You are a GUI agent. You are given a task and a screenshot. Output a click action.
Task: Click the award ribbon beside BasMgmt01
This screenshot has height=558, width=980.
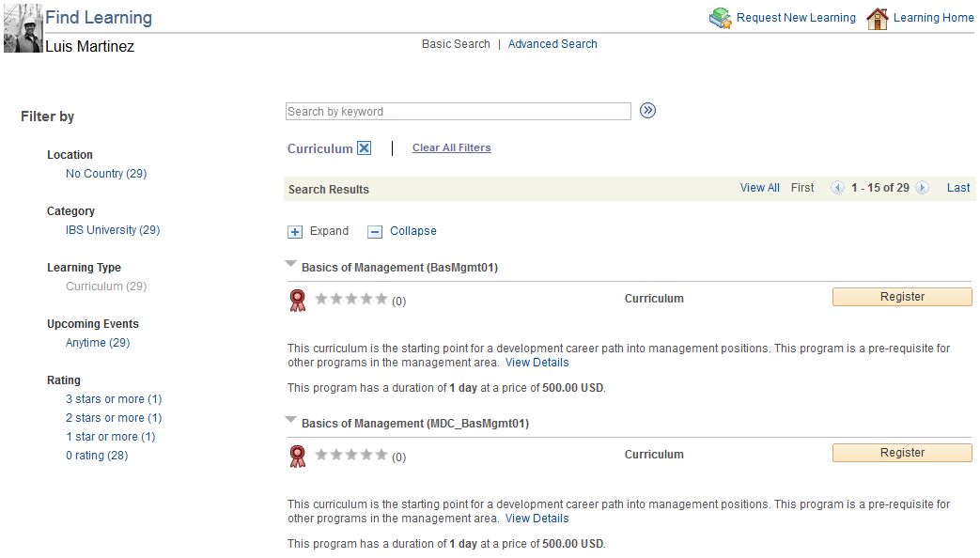[298, 299]
